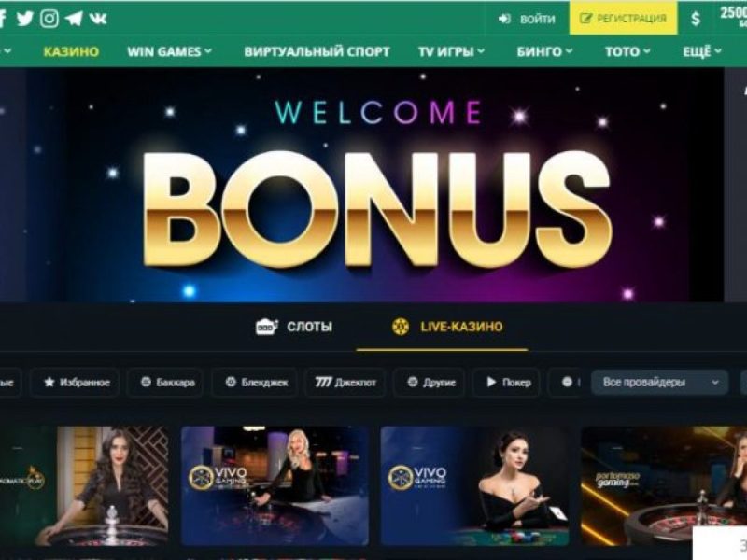
Task: Open the Все провайдеры combo box
Action: 660,383
